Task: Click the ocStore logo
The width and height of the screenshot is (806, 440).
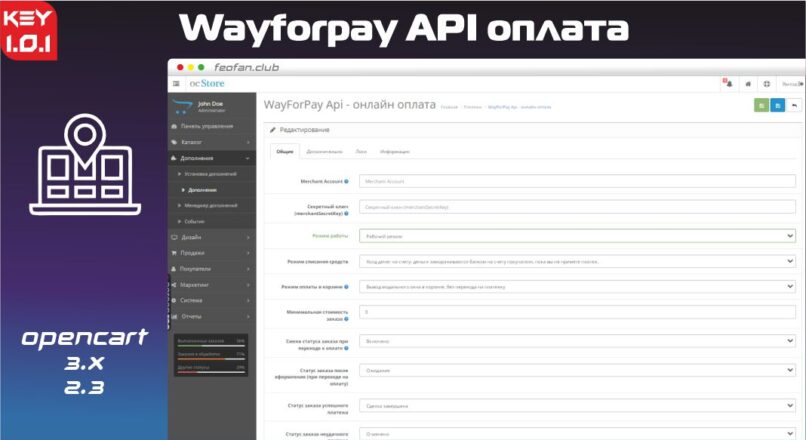Action: [x=207, y=83]
